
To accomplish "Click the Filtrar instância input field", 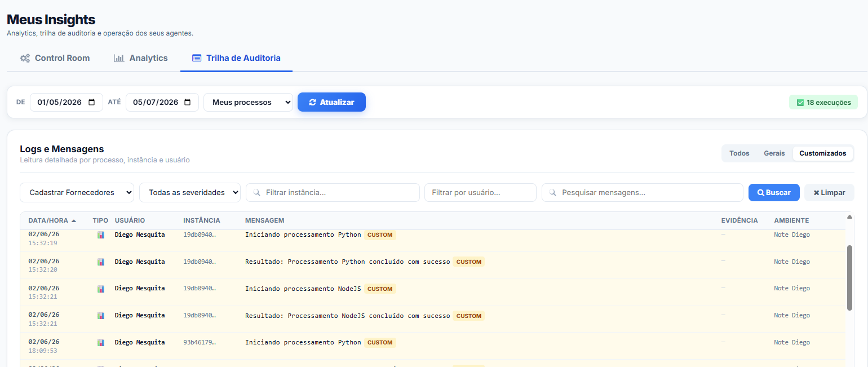I will 333,192.
